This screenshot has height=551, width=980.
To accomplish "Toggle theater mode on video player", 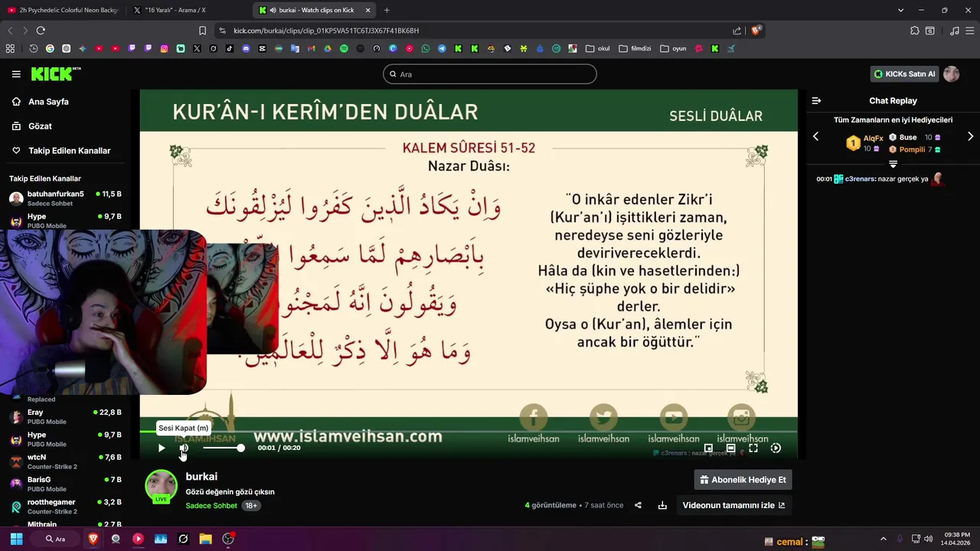I will click(730, 448).
